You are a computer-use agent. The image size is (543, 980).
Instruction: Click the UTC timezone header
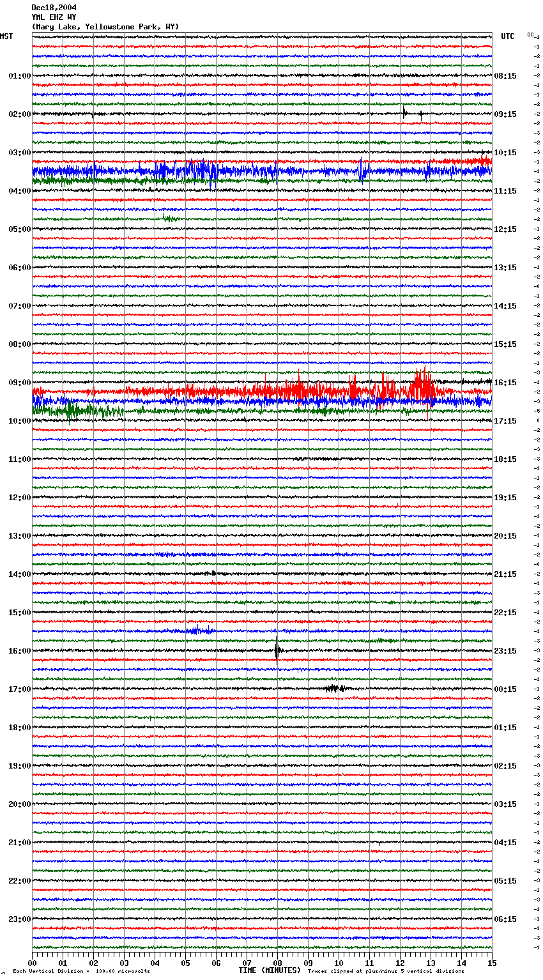pyautogui.click(x=507, y=36)
